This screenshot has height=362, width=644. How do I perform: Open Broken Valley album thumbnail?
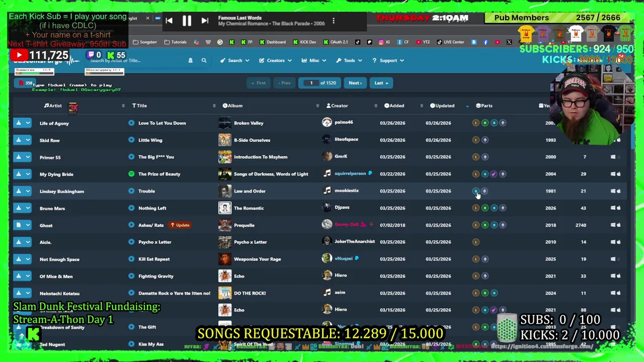(x=225, y=123)
